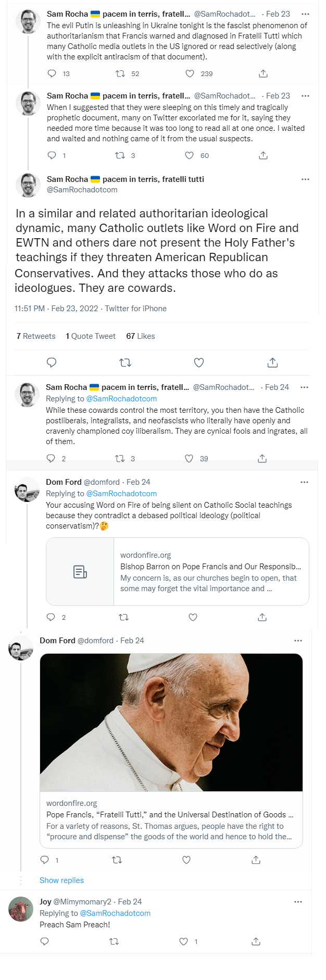Share the main tweet posted Feb 23, 2022
Screen dimensions: 326x980
272,362
